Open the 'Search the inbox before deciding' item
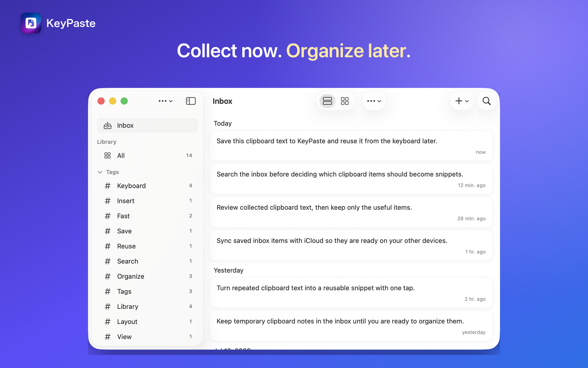Image resolution: width=588 pixels, height=368 pixels. [351, 179]
